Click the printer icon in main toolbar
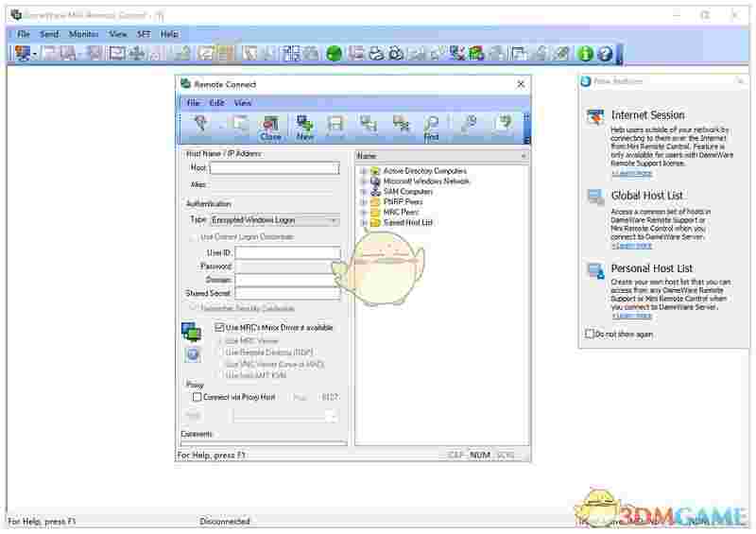The width and height of the screenshot is (756, 534). tap(376, 53)
